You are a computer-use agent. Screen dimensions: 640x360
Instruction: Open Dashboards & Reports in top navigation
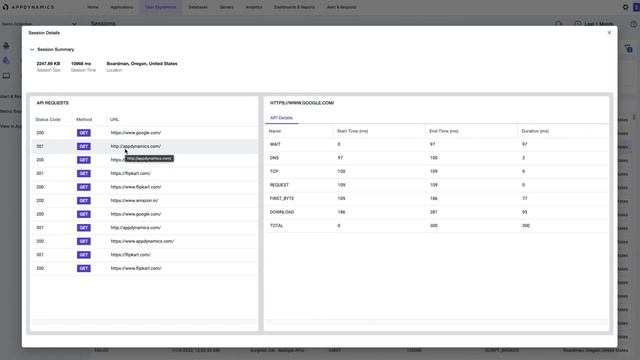(294, 7)
